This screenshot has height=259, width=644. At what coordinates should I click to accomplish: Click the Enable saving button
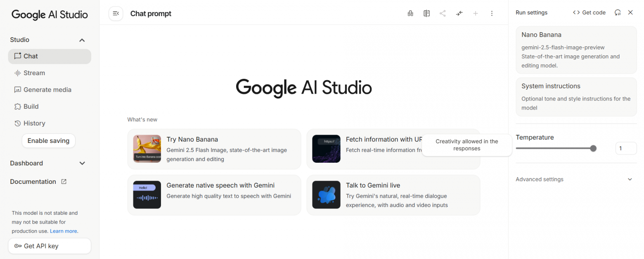48,141
